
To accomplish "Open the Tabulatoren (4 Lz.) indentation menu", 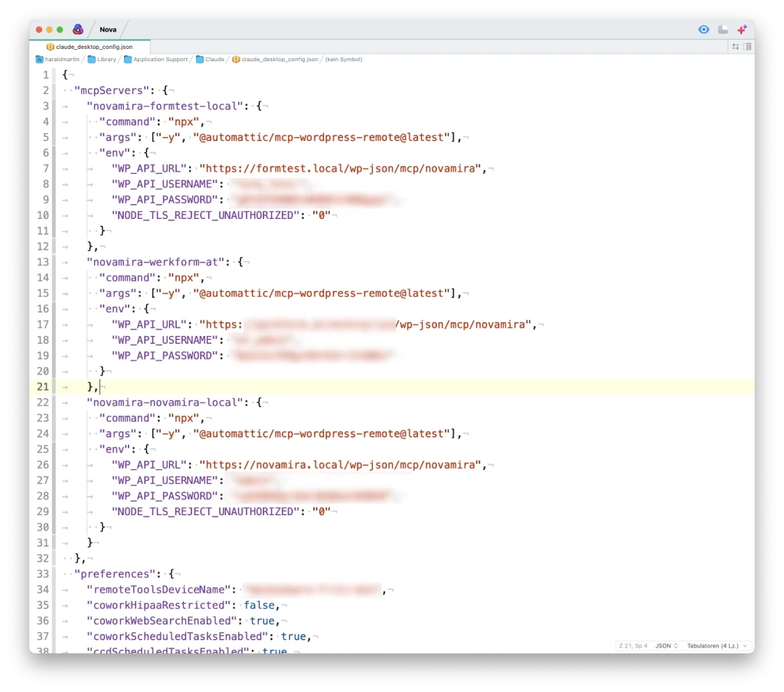I will tap(717, 645).
